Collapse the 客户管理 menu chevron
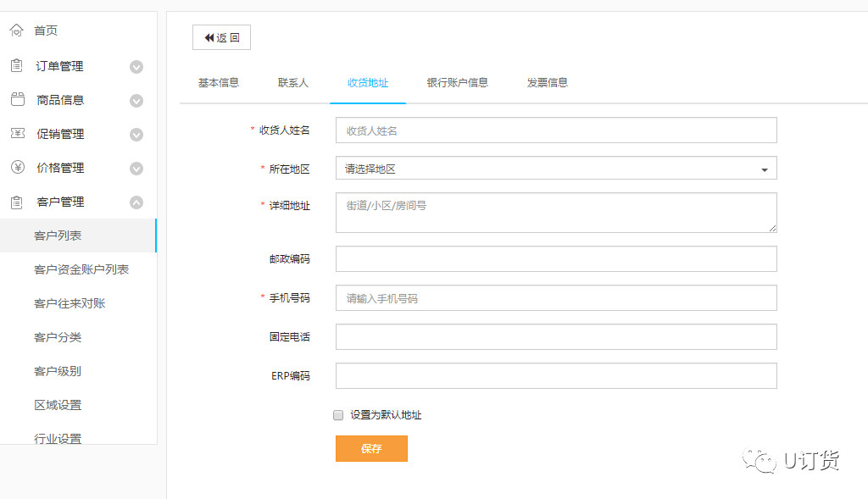The width and height of the screenshot is (868, 499). [136, 202]
